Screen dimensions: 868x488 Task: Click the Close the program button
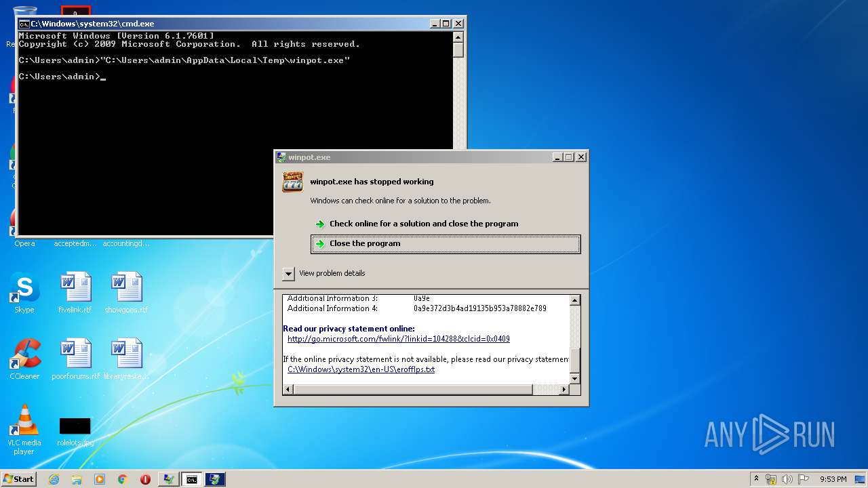[446, 244]
